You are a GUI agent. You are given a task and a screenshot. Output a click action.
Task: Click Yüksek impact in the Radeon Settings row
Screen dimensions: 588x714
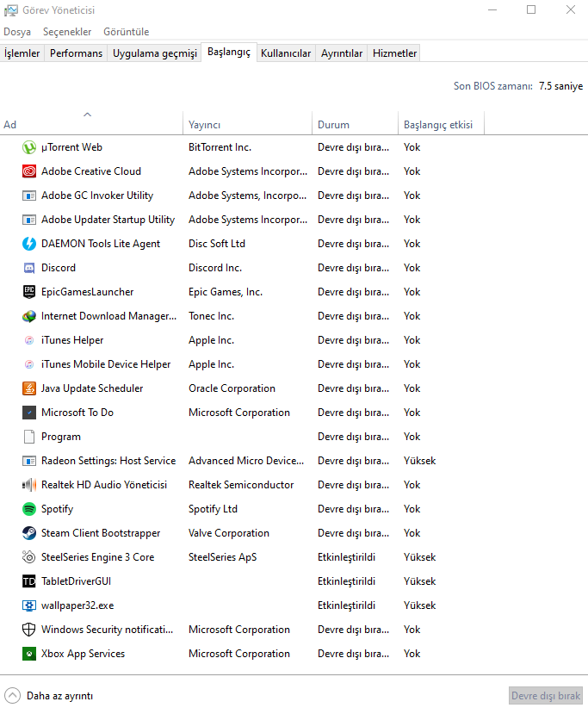point(419,461)
